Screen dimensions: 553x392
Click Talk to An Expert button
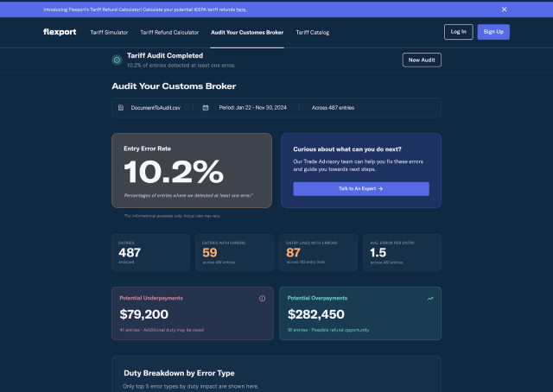360,187
